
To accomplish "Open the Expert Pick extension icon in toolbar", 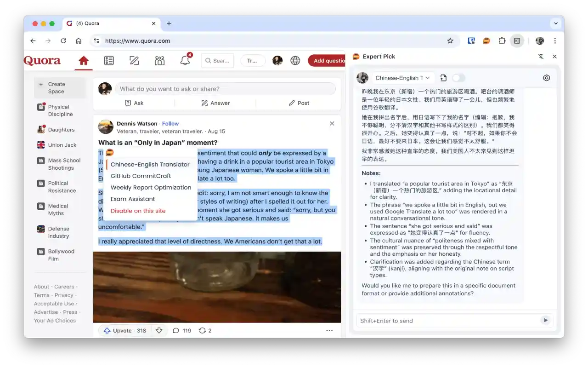I will pyautogui.click(x=486, y=41).
